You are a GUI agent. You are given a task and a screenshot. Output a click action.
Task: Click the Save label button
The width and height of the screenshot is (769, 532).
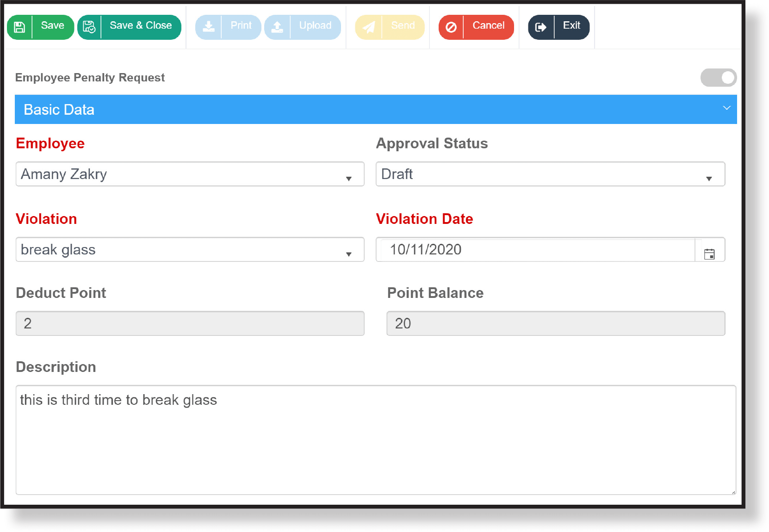point(53,25)
